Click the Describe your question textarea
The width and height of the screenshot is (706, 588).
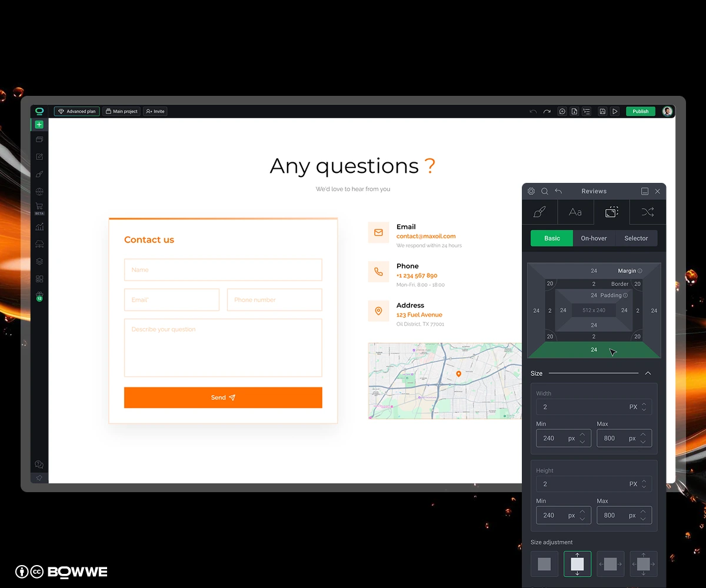(x=223, y=348)
